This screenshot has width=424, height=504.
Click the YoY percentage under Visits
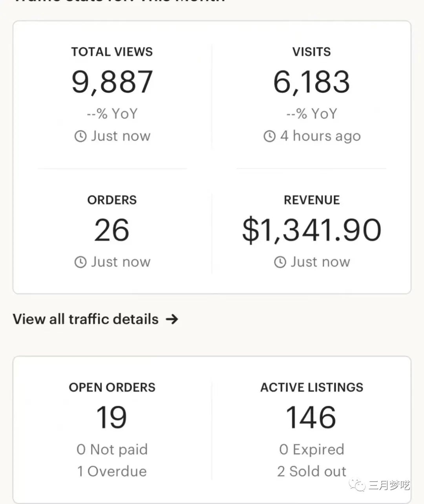[x=311, y=114]
